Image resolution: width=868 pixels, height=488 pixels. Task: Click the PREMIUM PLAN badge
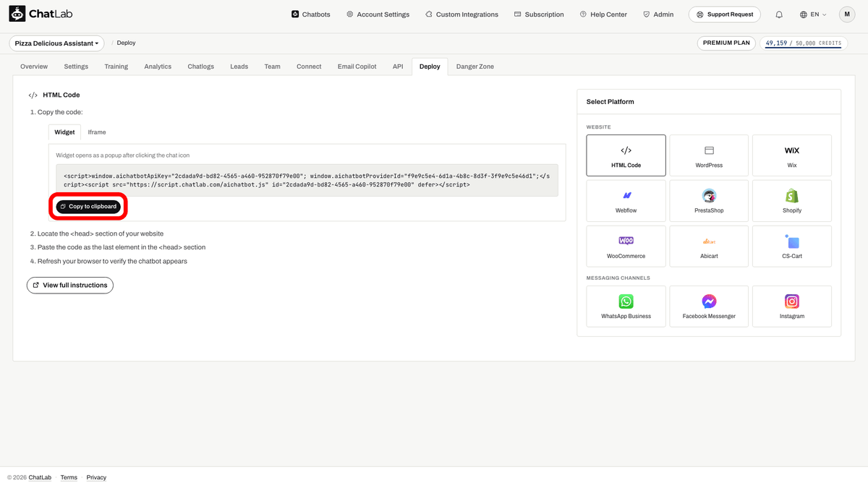[x=727, y=43]
